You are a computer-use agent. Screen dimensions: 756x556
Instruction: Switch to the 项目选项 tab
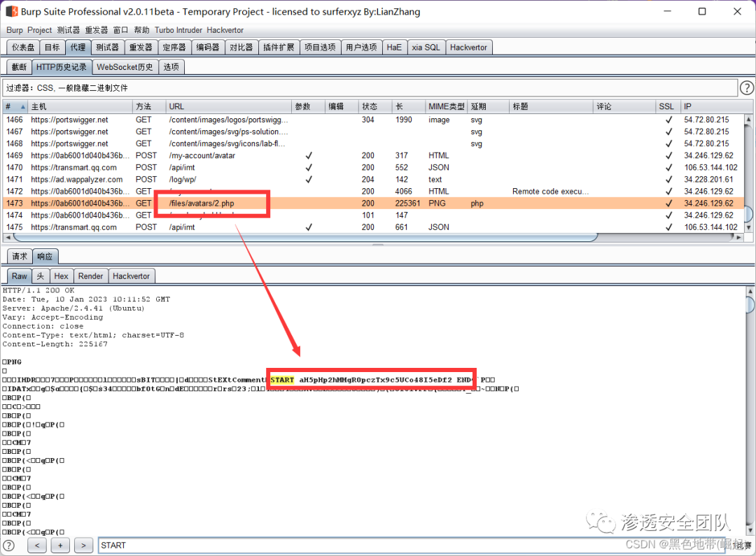pos(320,48)
